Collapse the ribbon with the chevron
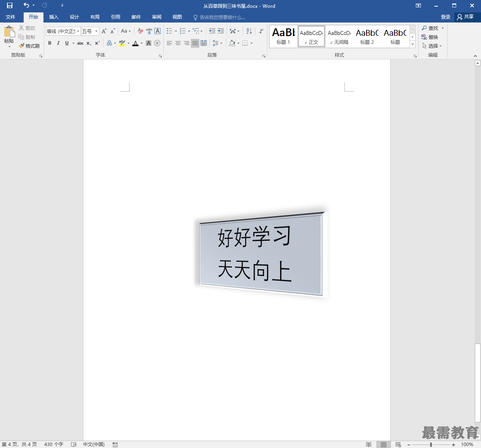This screenshot has width=481, height=448. pos(475,56)
